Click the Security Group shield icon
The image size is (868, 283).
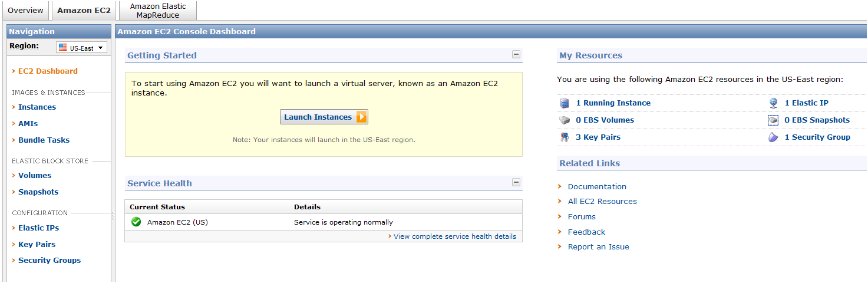pyautogui.click(x=773, y=137)
